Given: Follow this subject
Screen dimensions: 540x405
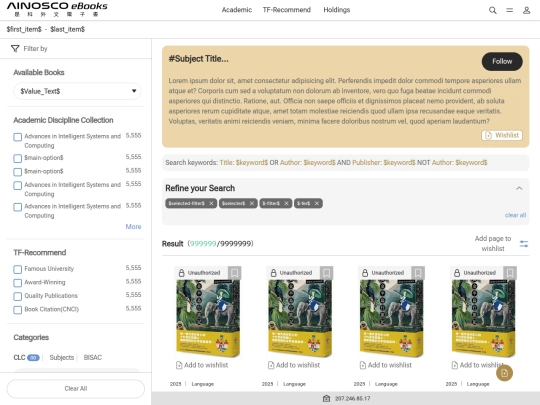Looking at the screenshot, I should tap(502, 62).
